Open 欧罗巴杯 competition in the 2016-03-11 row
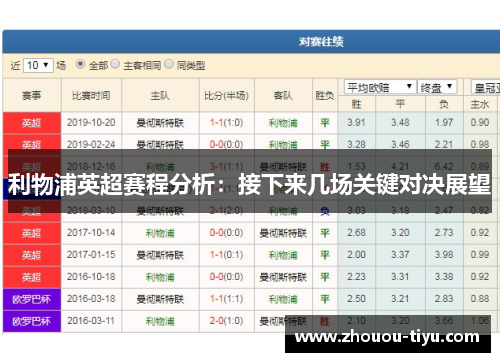This screenshot has width=500, height=362. (32, 321)
